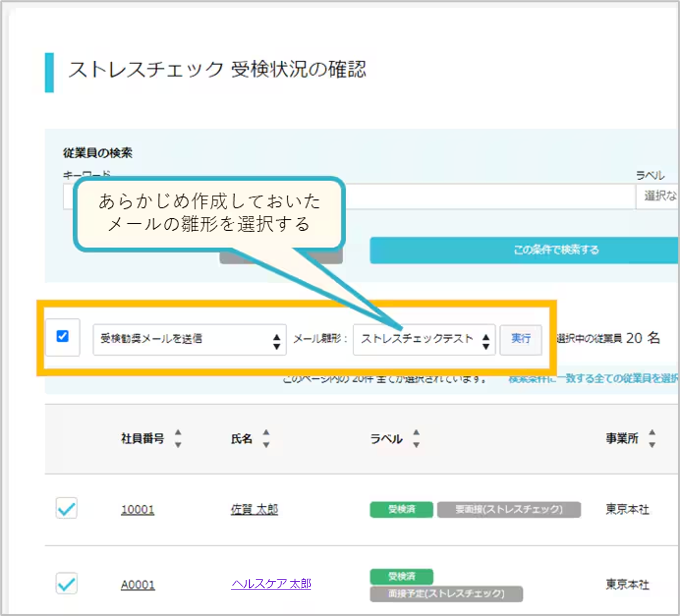Screen dimensions: 680x616
Task: Uncheck the select-all employees checkbox
Action: 62,336
